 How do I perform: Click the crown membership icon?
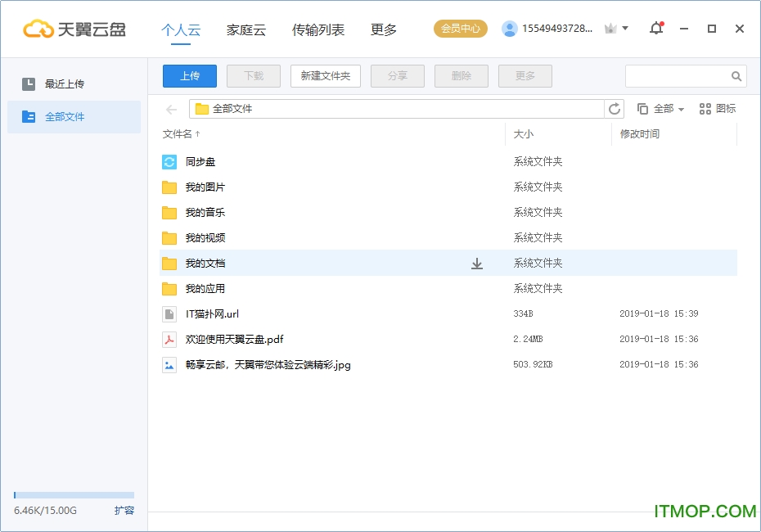click(x=610, y=29)
